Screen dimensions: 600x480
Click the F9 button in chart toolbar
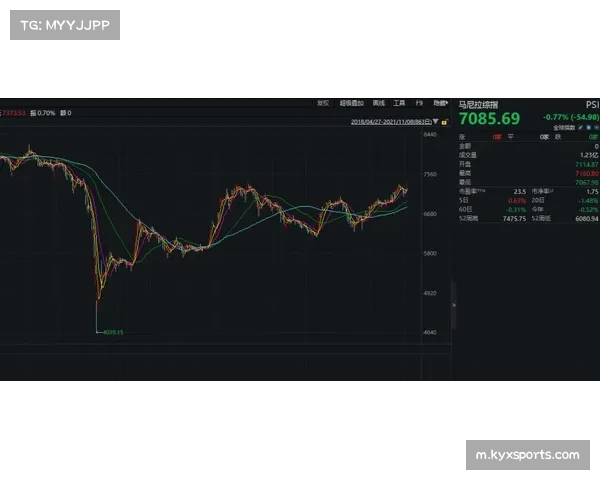tap(419, 102)
